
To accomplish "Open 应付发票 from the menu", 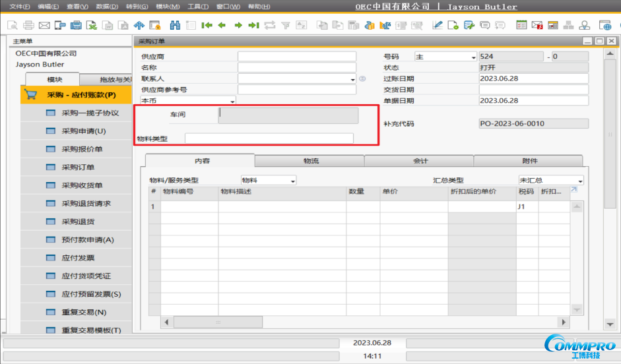I will click(x=76, y=258).
